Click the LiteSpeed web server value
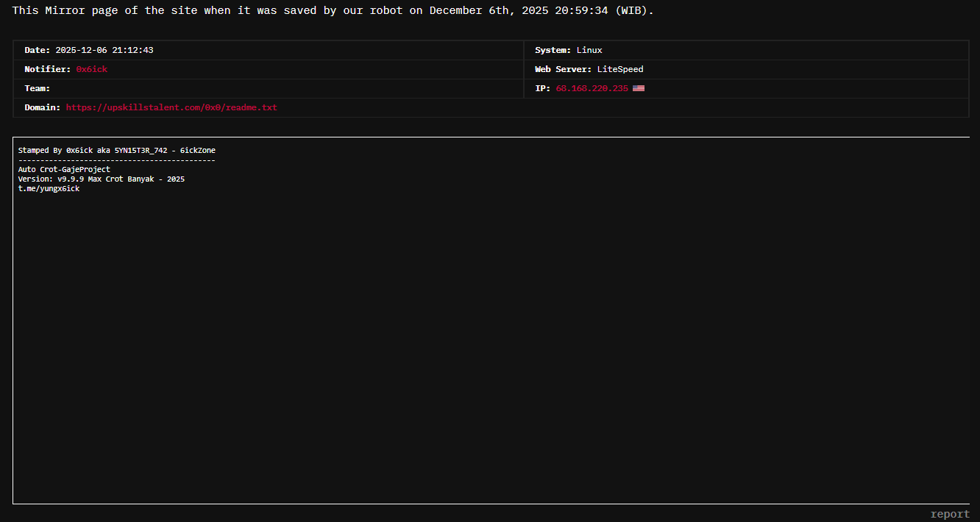 click(x=620, y=69)
